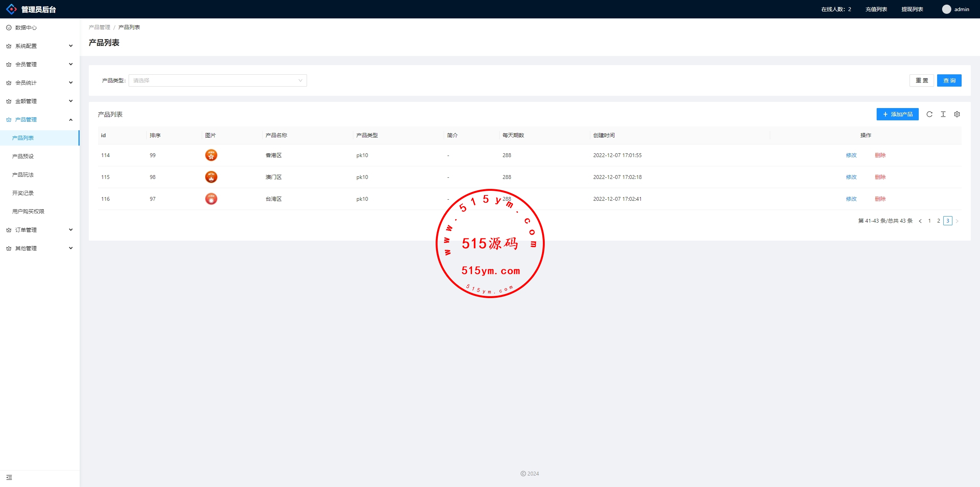Click the 添加产品 button
This screenshot has width=980, height=487.
[897, 114]
